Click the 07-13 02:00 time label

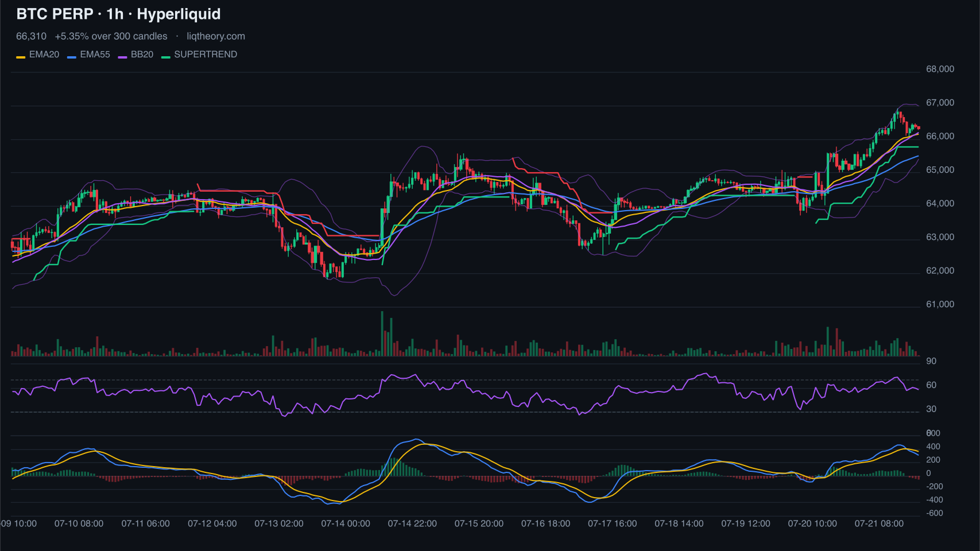(x=279, y=523)
